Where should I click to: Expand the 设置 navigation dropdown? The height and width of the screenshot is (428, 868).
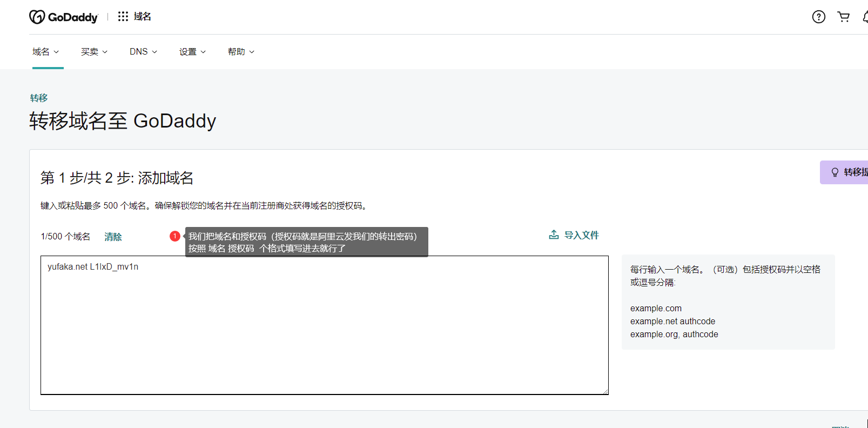click(x=193, y=52)
